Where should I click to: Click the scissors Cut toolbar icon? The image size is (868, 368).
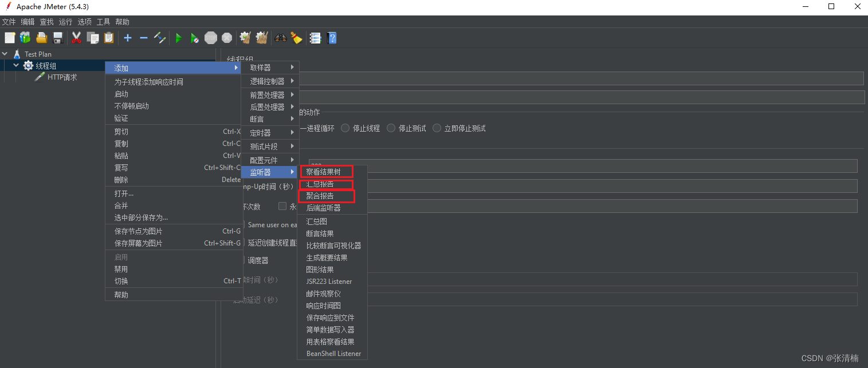(x=76, y=38)
